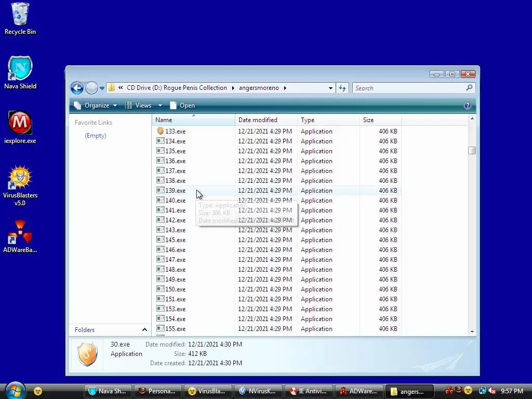Screen dimensions: 532x399
Task: Select file name 136.exe
Action: (176, 161)
